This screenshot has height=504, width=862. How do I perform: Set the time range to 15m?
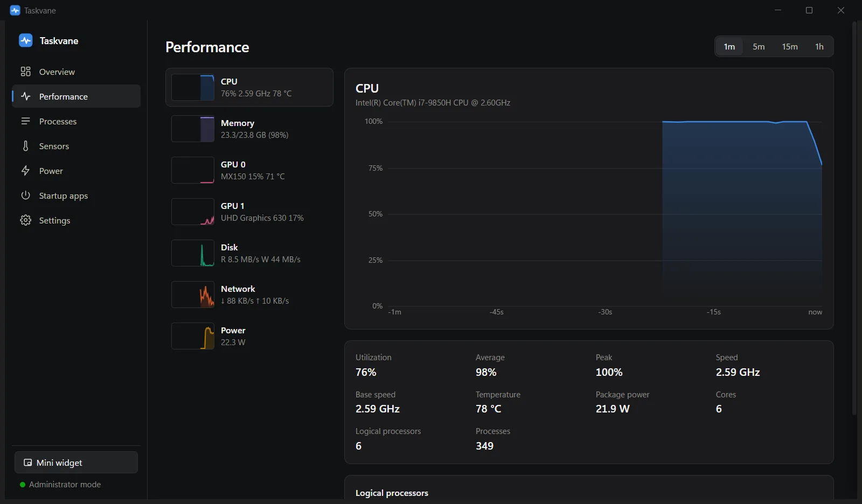(x=790, y=46)
